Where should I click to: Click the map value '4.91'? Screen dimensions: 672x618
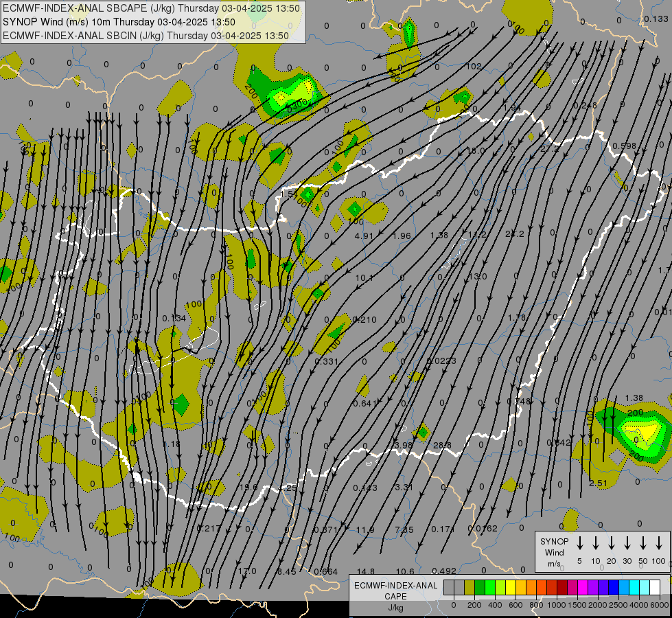point(364,236)
